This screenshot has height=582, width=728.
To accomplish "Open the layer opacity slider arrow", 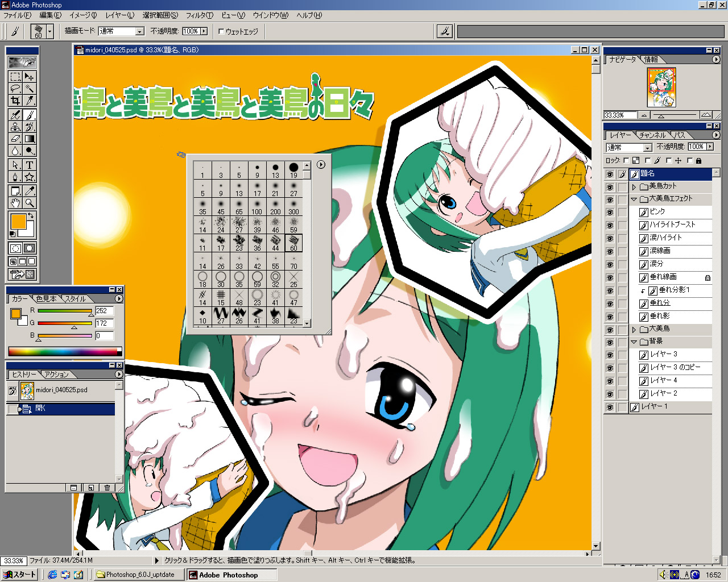I will pos(710,147).
